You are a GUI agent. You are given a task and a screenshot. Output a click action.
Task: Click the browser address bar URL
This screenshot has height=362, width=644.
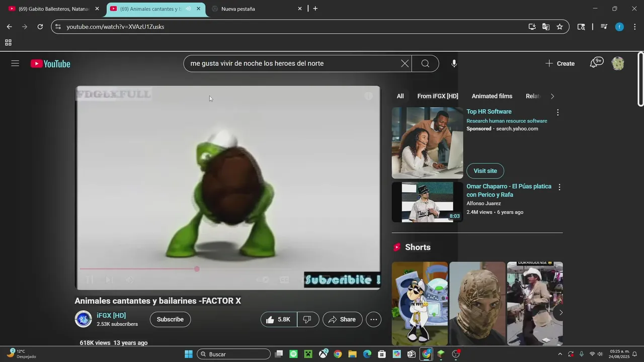pos(115,27)
